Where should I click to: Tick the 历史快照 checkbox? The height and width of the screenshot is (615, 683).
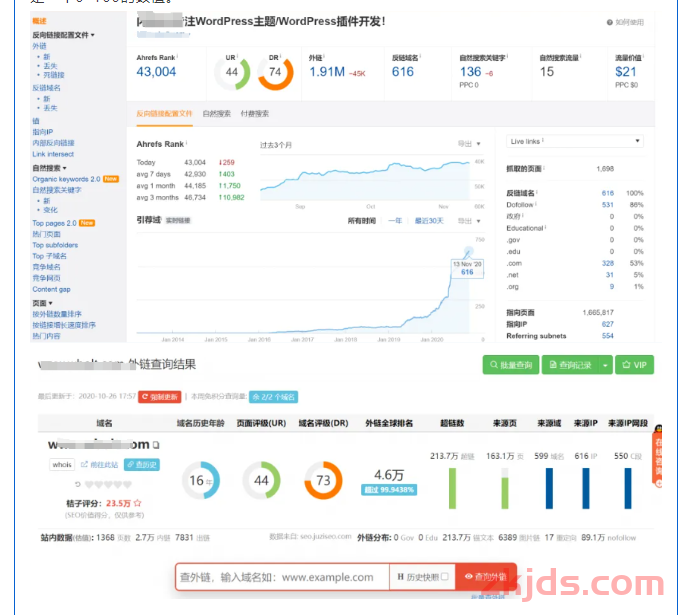(x=444, y=577)
